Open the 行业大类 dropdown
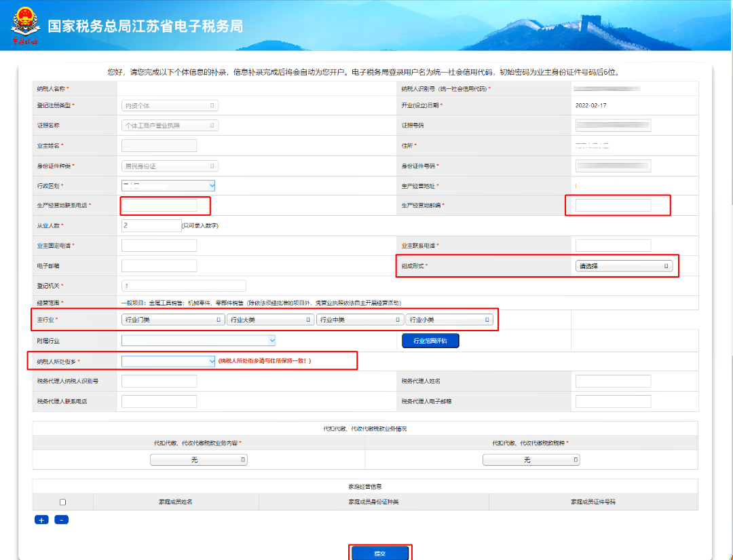This screenshot has width=733, height=560. 270,320
